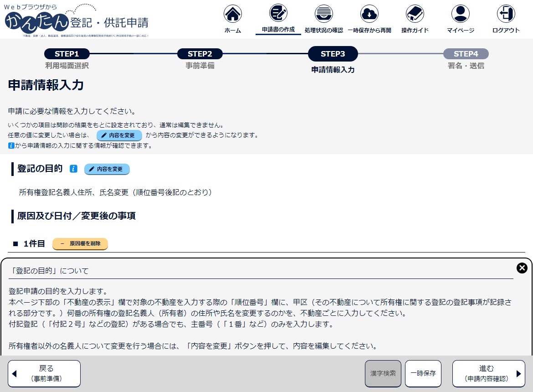The height and width of the screenshot is (392, 533).
Task: Open マイページ user icon
Action: [460, 14]
